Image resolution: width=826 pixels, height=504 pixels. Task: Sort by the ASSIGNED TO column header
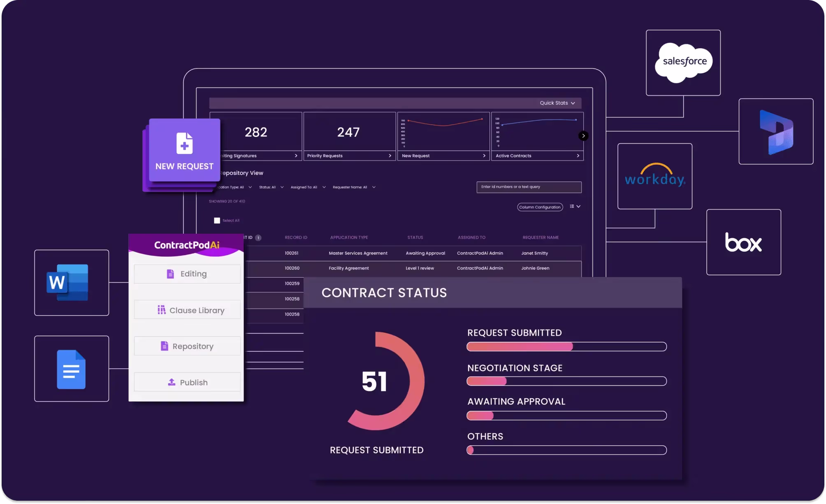(471, 237)
